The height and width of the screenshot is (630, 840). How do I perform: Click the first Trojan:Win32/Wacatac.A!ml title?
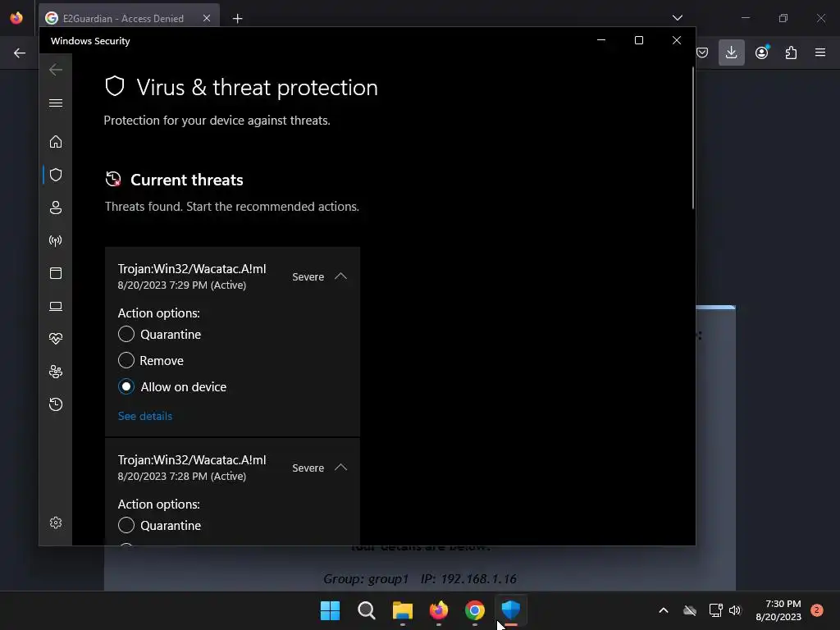192,269
